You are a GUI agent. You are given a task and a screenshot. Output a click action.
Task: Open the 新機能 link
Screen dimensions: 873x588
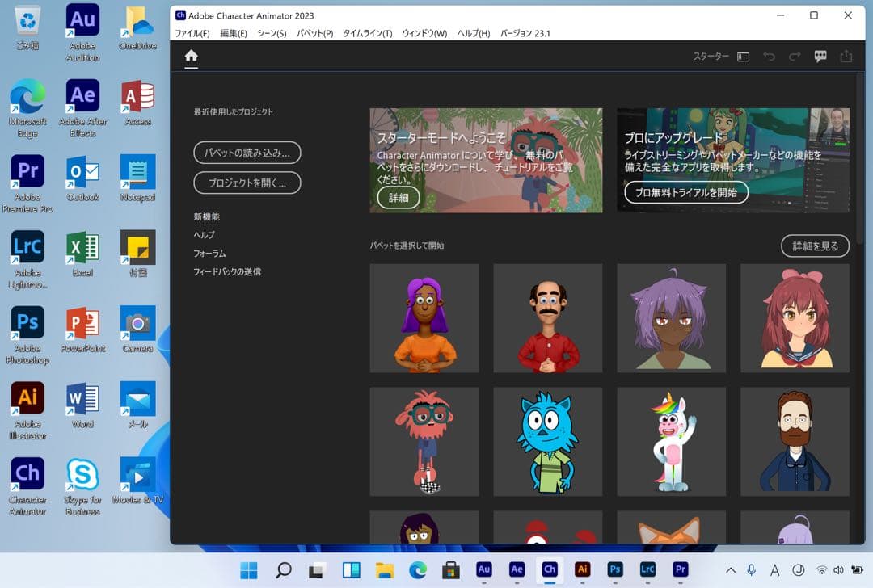pos(206,216)
